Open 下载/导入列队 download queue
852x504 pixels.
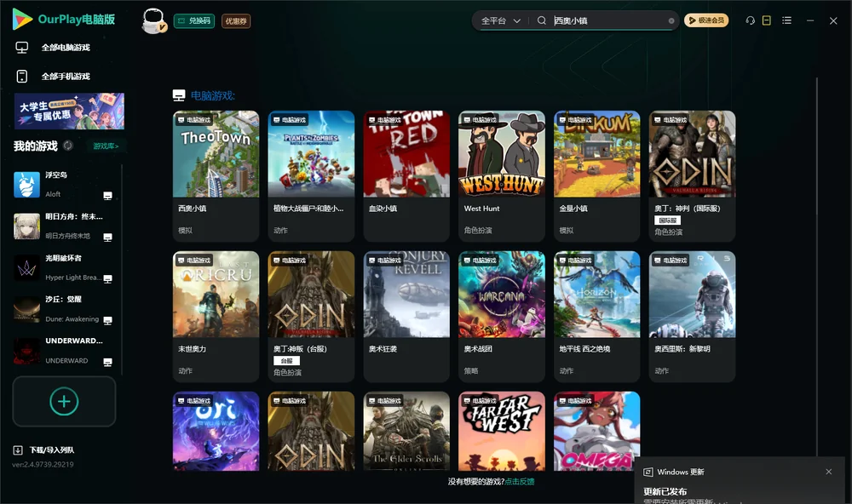pyautogui.click(x=52, y=450)
